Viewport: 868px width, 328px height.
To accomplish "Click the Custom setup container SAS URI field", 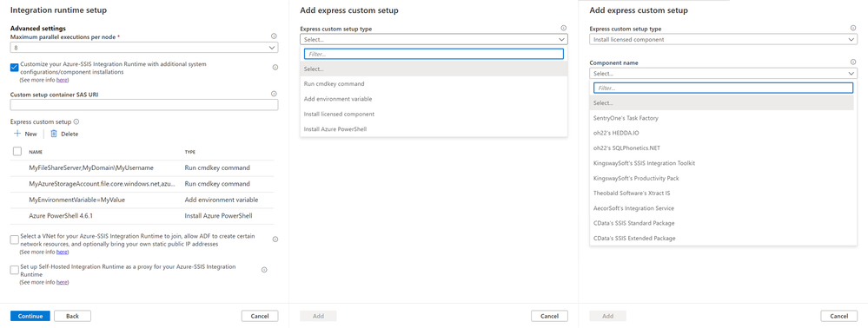I will (x=144, y=104).
